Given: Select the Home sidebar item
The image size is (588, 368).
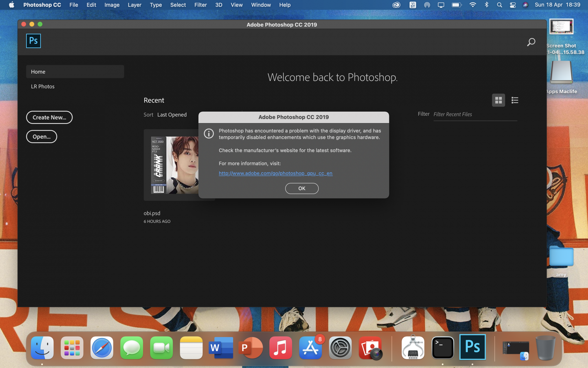Looking at the screenshot, I should coord(75,72).
